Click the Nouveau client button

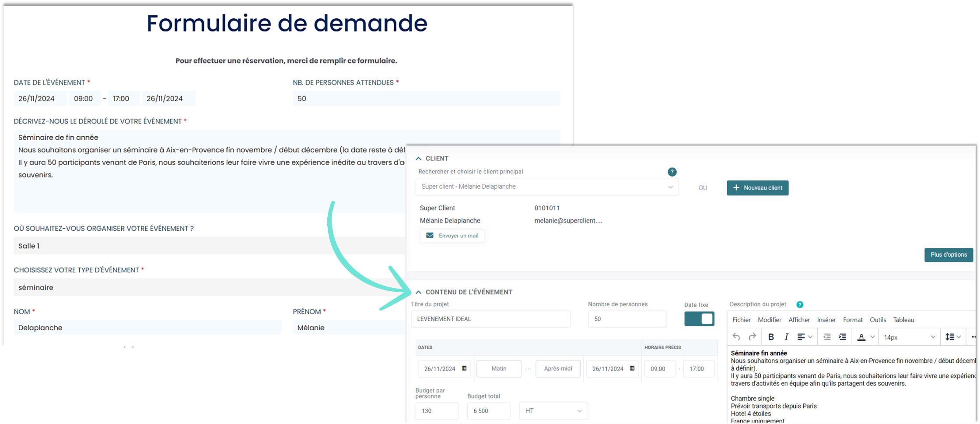pyautogui.click(x=758, y=187)
